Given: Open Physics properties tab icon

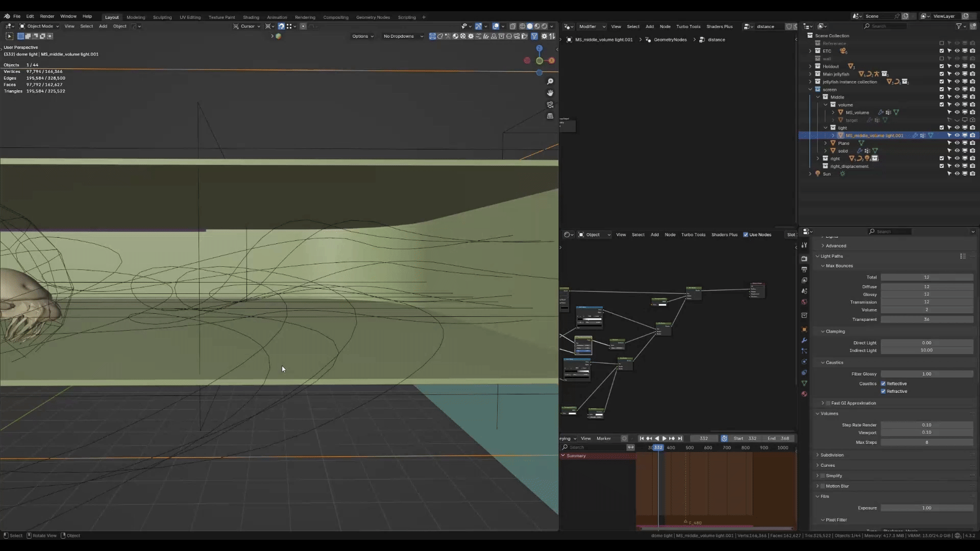Looking at the screenshot, I should click(804, 362).
